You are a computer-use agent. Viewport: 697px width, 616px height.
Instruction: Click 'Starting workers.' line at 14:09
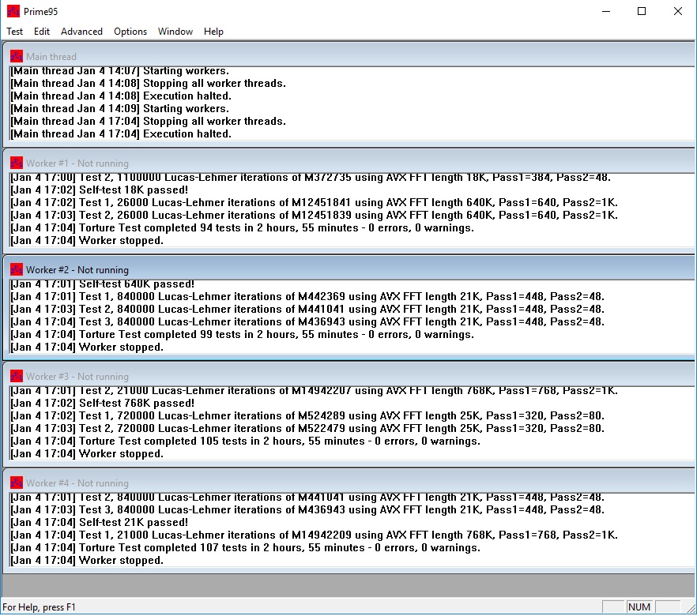[120, 109]
